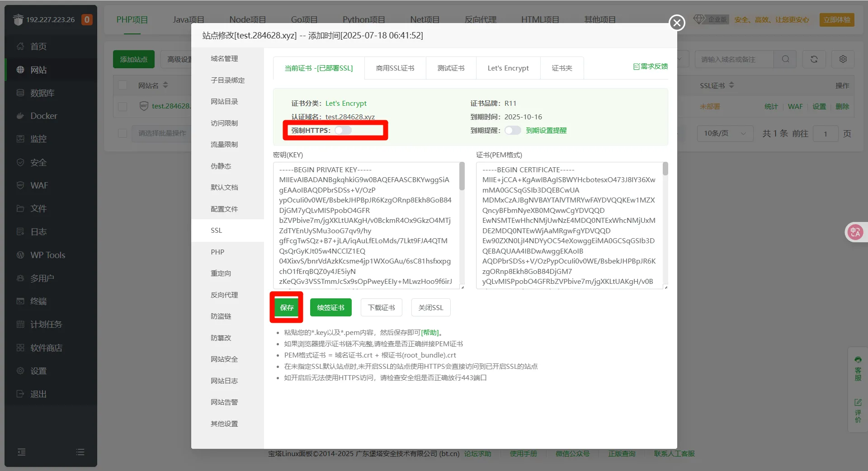Click the 关闭SSL button
868x471 pixels.
pyautogui.click(x=430, y=308)
